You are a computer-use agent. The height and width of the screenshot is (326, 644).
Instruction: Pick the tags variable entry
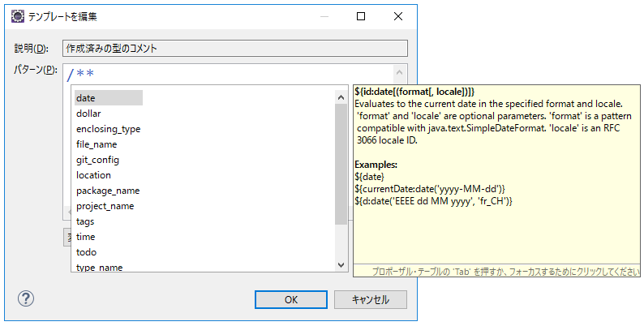(86, 221)
